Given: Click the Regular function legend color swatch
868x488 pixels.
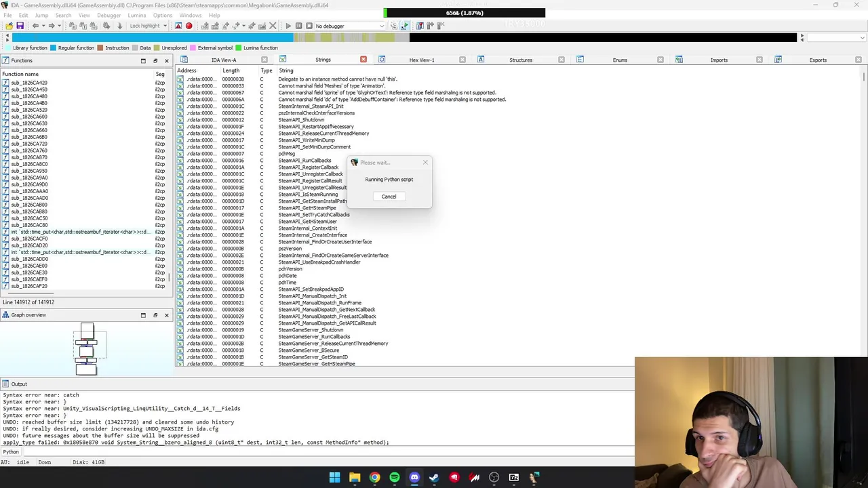Looking at the screenshot, I should [53, 48].
